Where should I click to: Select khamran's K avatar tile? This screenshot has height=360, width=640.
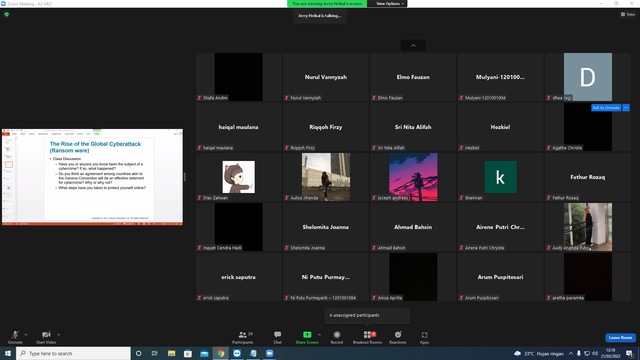(500, 177)
